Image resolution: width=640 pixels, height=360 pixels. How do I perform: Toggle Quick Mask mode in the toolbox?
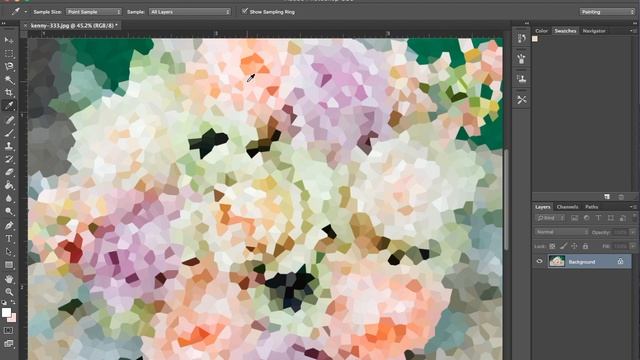[x=9, y=330]
